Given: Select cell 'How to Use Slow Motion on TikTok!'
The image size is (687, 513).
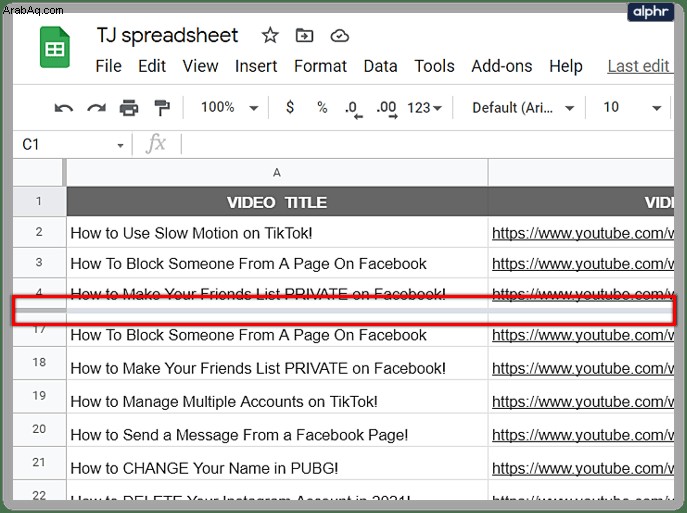Looking at the screenshot, I should 277,233.
